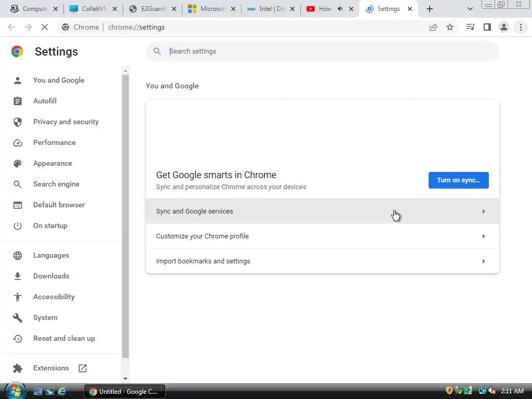Open the Performance settings page

tap(54, 142)
